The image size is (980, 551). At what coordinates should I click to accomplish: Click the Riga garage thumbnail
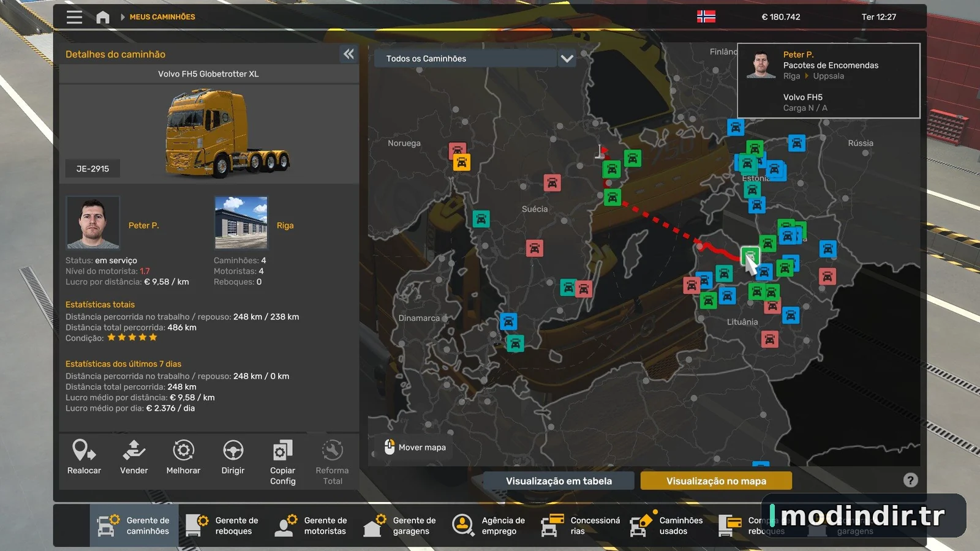pyautogui.click(x=241, y=223)
